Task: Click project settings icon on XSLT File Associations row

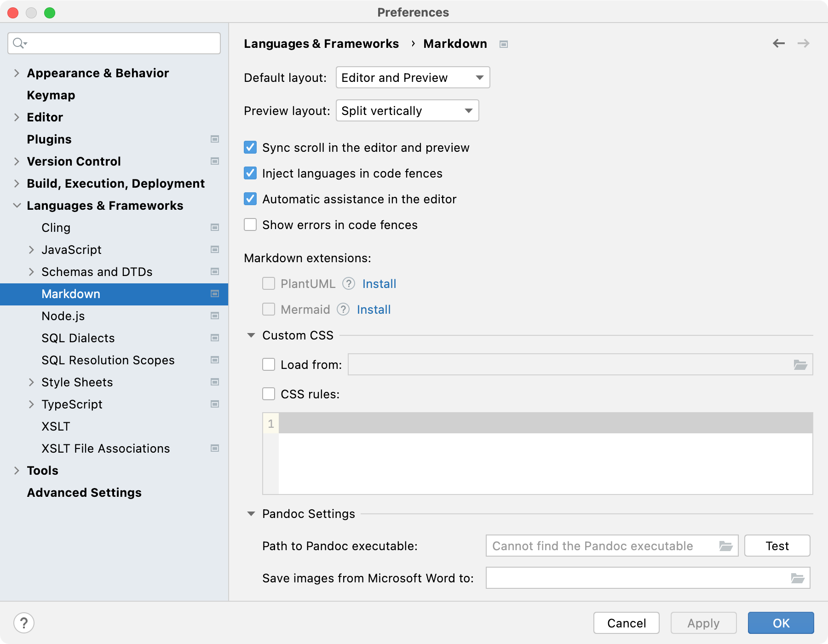Action: tap(215, 448)
